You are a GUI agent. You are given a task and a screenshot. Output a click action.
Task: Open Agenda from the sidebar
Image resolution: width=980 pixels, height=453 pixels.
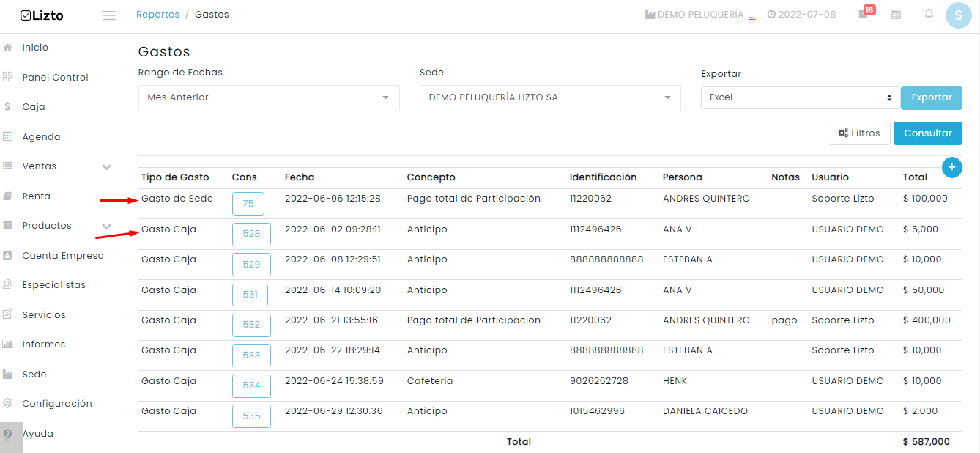41,137
